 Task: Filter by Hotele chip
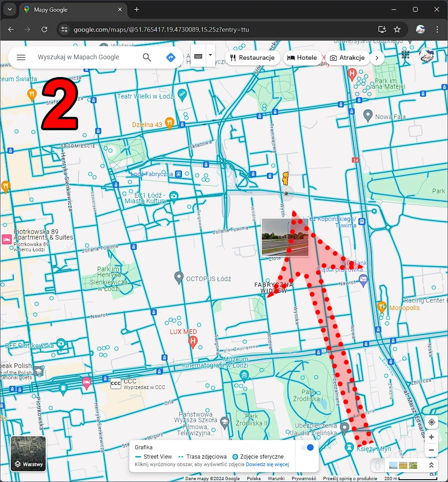(302, 57)
